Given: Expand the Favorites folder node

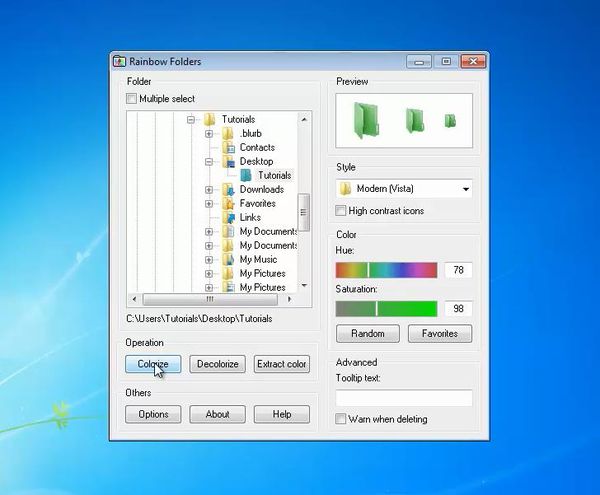Looking at the screenshot, I should tap(209, 204).
